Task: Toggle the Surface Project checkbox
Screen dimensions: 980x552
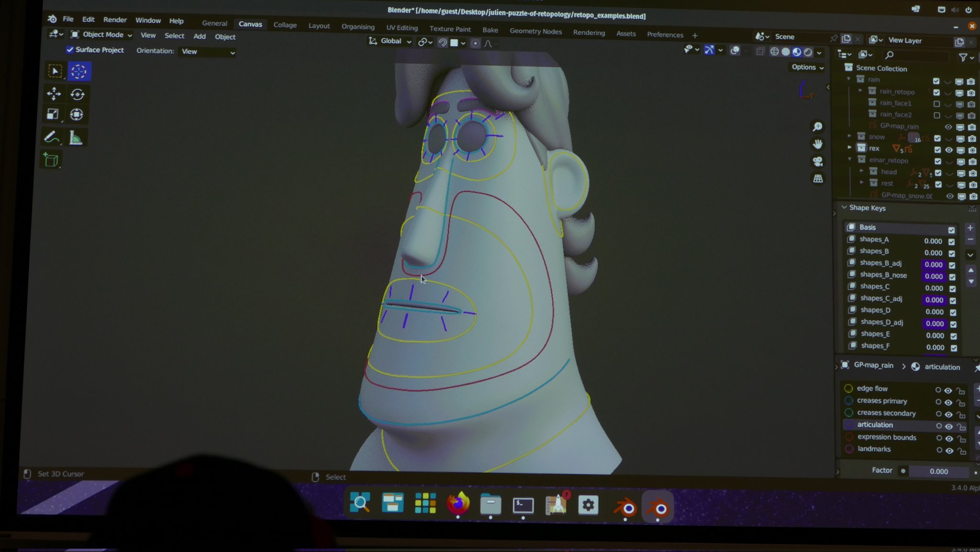Action: (70, 49)
